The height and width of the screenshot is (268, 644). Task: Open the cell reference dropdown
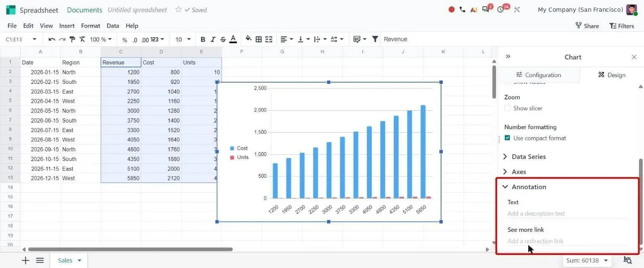click(x=34, y=39)
